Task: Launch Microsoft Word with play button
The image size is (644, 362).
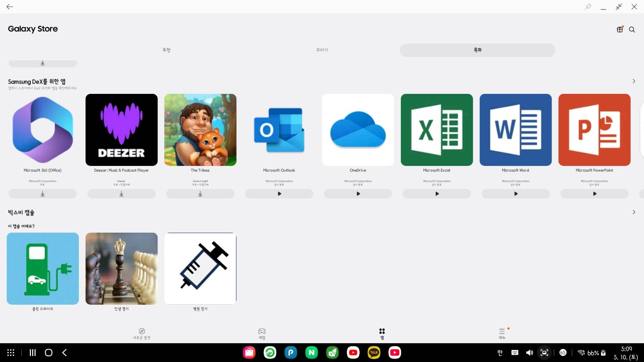Action: (516, 194)
